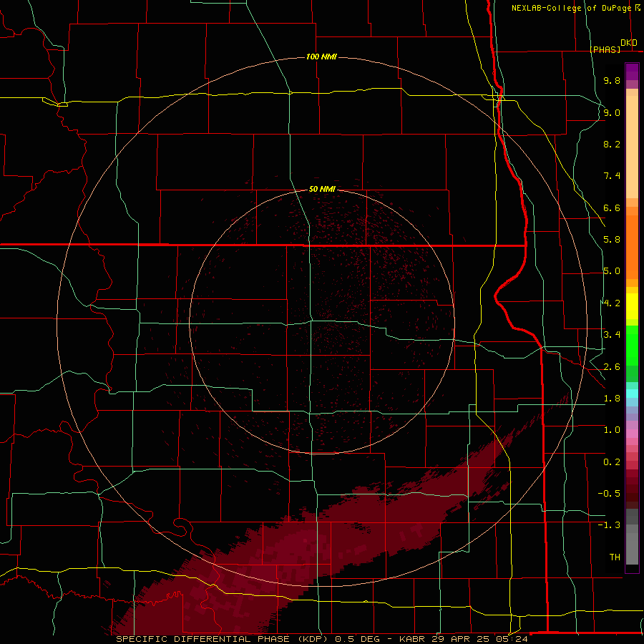
Task: Click the 3.4 value on the scale
Action: 612,335
